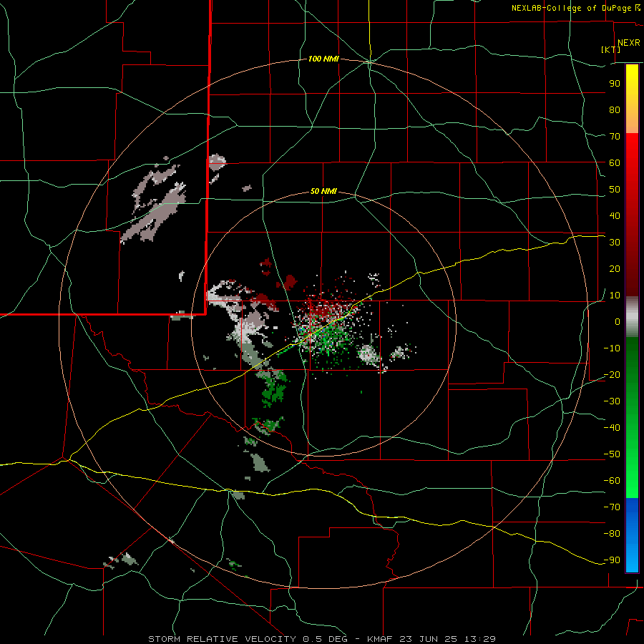Click the -50 value on the velocity scale
644x644 pixels.
(612, 454)
